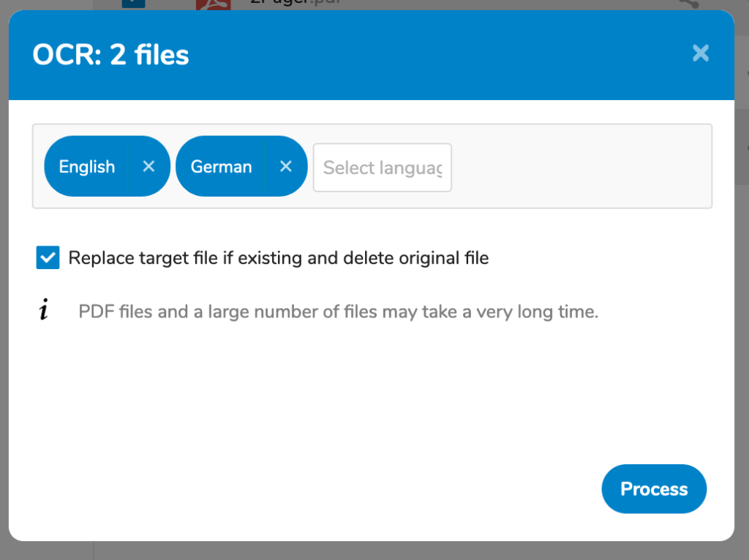Click the 'Replace target file if existing' label
Viewport: 749px width, 560px height.
pos(278,257)
